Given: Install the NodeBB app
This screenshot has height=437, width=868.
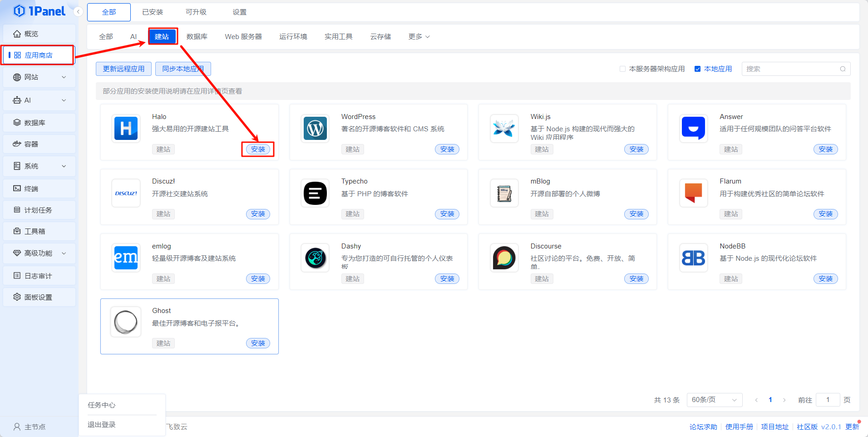Looking at the screenshot, I should pos(826,278).
